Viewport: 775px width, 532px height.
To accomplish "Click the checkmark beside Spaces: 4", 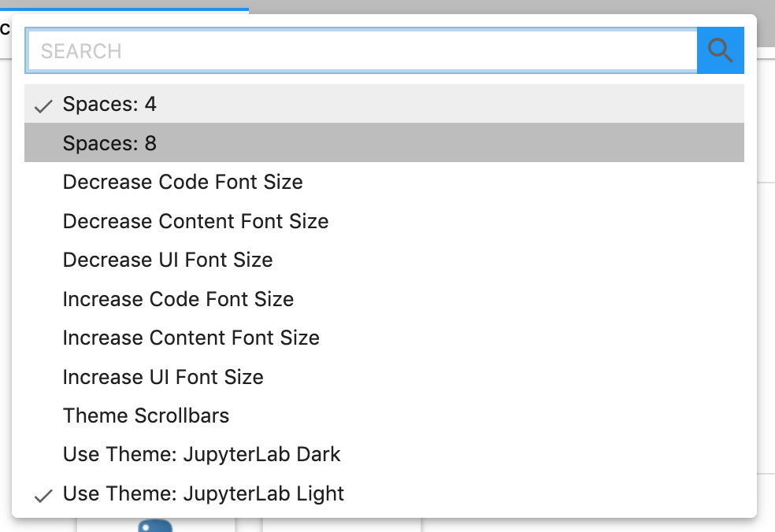I will (43, 103).
